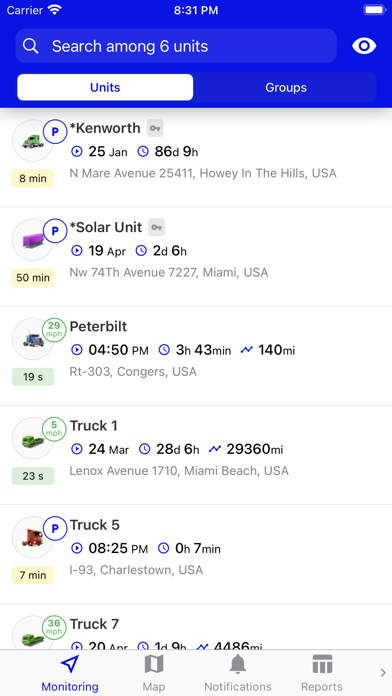Open the Truck 1 unit row

coord(196,455)
